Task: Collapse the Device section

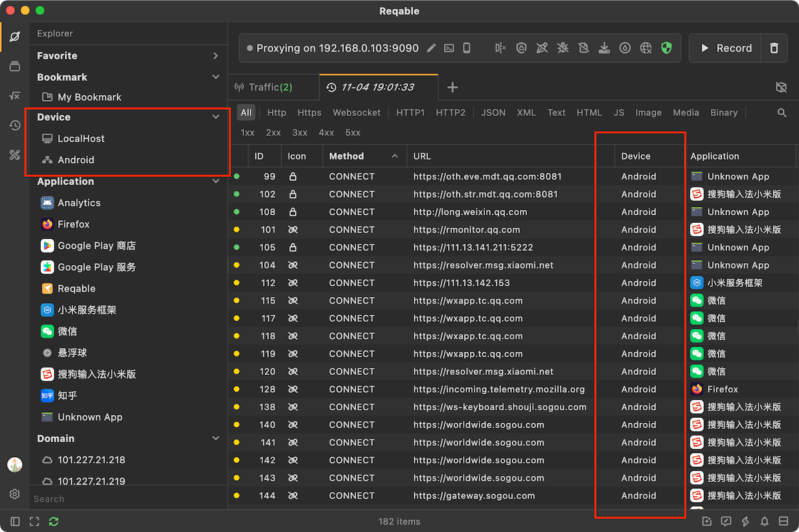Action: tap(215, 117)
